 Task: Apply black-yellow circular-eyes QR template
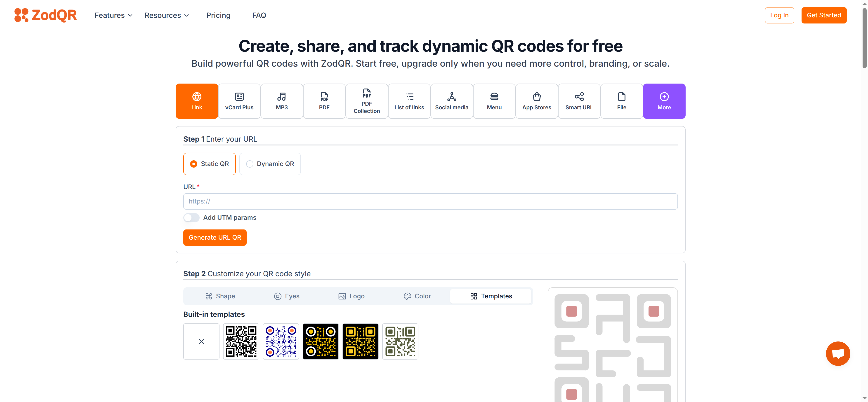321,341
